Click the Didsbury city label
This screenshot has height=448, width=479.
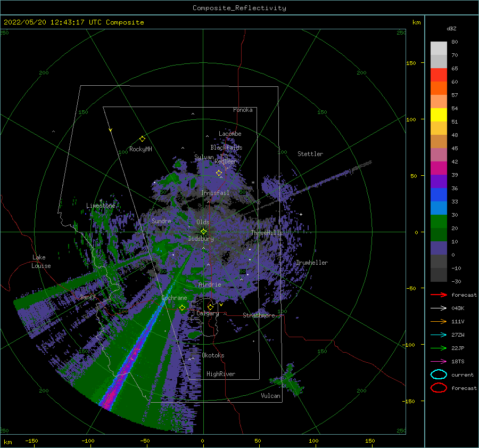201,239
